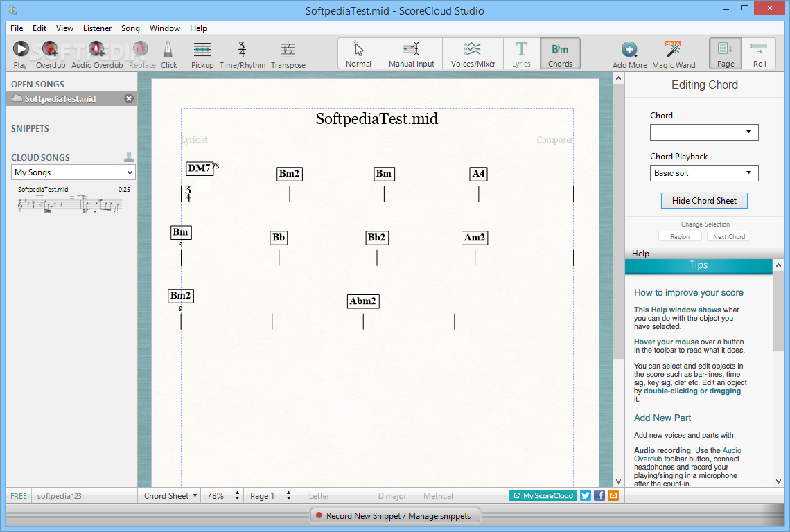790x532 pixels.
Task: Select the Abm2 chord box
Action: coord(362,301)
